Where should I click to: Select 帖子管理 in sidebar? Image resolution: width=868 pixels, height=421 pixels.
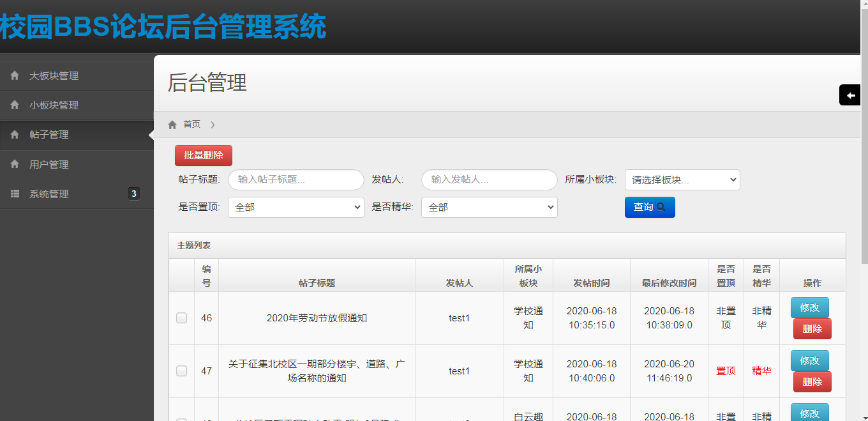click(x=77, y=135)
